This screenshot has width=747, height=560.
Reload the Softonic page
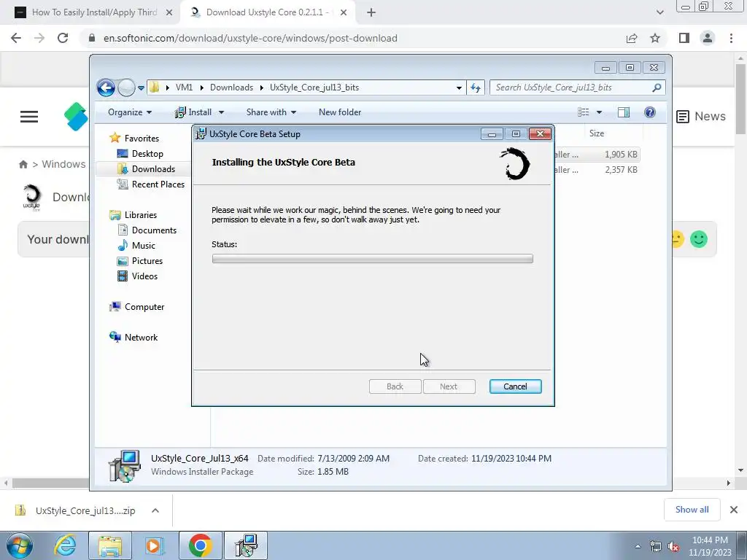pos(63,38)
